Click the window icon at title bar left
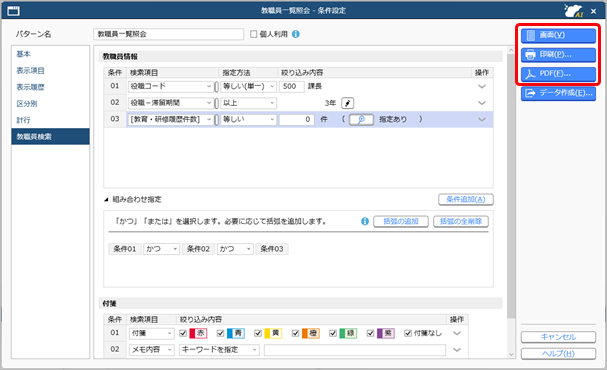607x370 pixels. click(14, 11)
